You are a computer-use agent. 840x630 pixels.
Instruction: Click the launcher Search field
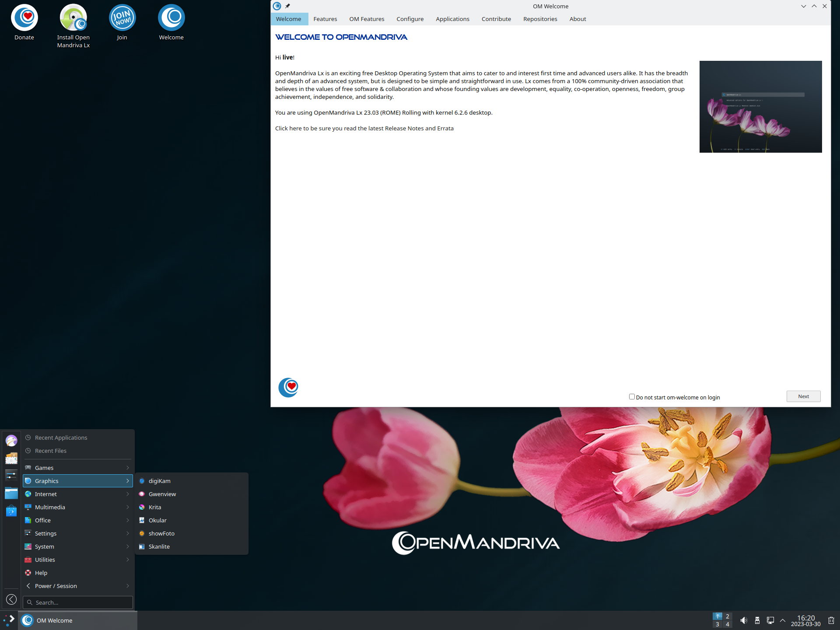click(78, 602)
